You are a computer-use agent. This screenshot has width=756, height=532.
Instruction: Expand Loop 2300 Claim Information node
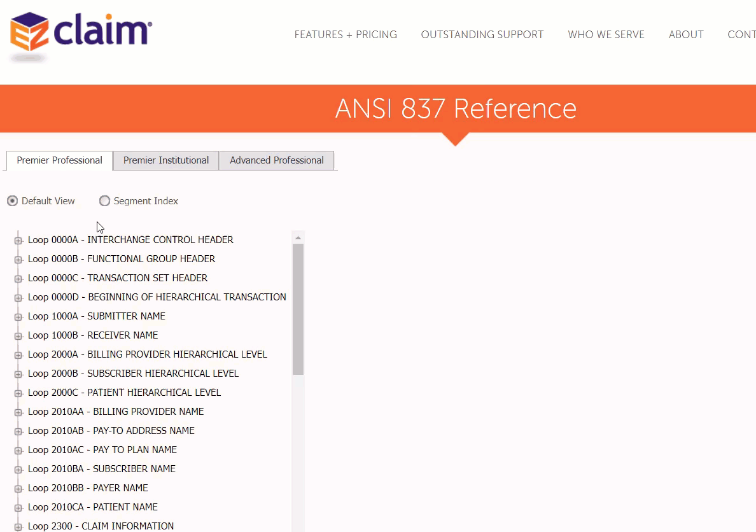(18, 527)
